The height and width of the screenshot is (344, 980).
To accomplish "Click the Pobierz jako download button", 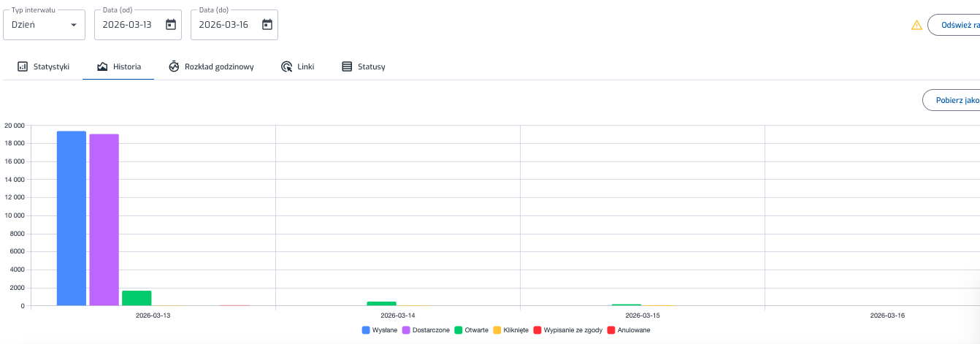I will click(953, 100).
